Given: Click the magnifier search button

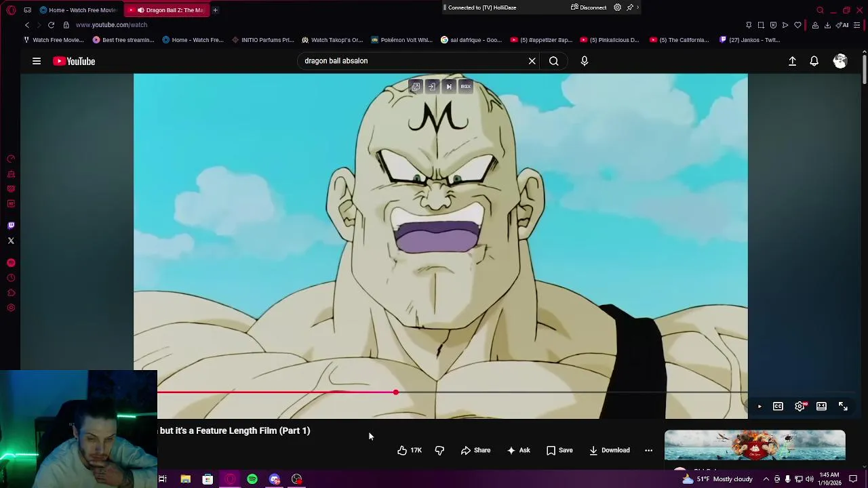Looking at the screenshot, I should (554, 61).
